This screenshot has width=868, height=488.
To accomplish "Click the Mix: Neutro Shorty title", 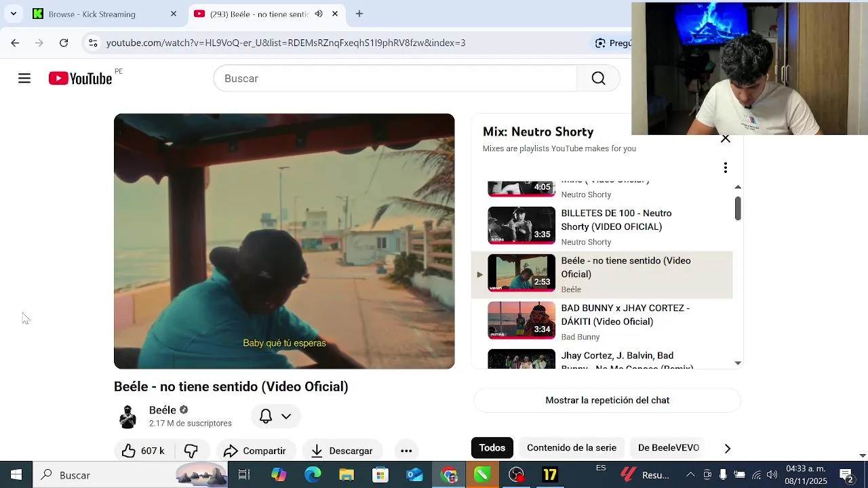I will tap(538, 131).
